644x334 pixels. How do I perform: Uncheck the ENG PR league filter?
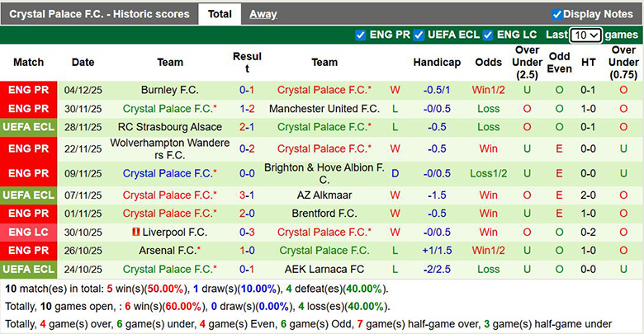click(x=361, y=35)
